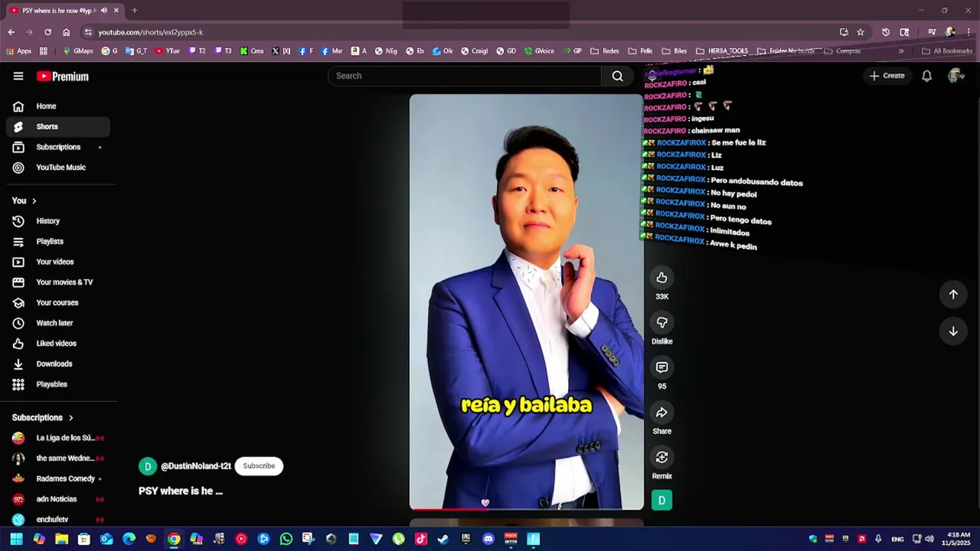Expand the You section

[x=24, y=201]
